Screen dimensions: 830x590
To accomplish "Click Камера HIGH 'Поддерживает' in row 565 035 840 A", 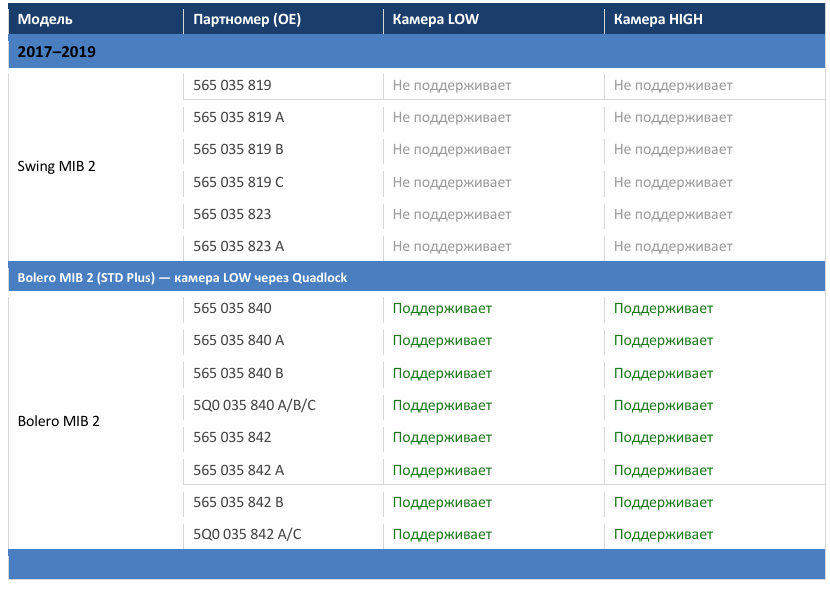I will point(663,340).
